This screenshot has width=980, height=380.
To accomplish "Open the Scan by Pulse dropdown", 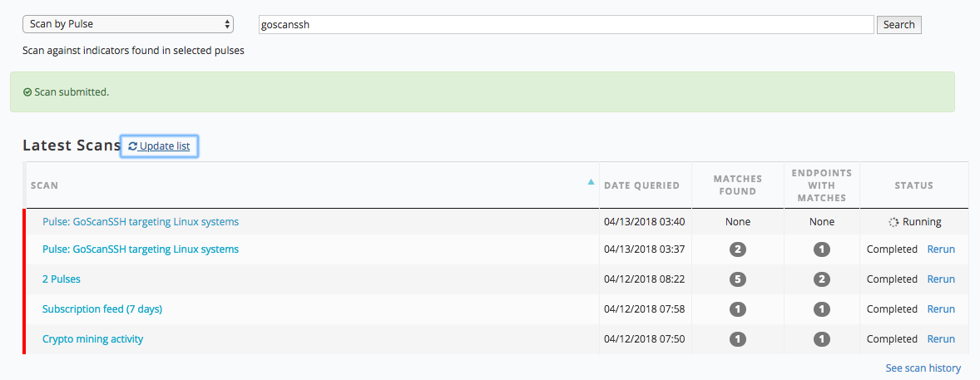I will pos(128,24).
